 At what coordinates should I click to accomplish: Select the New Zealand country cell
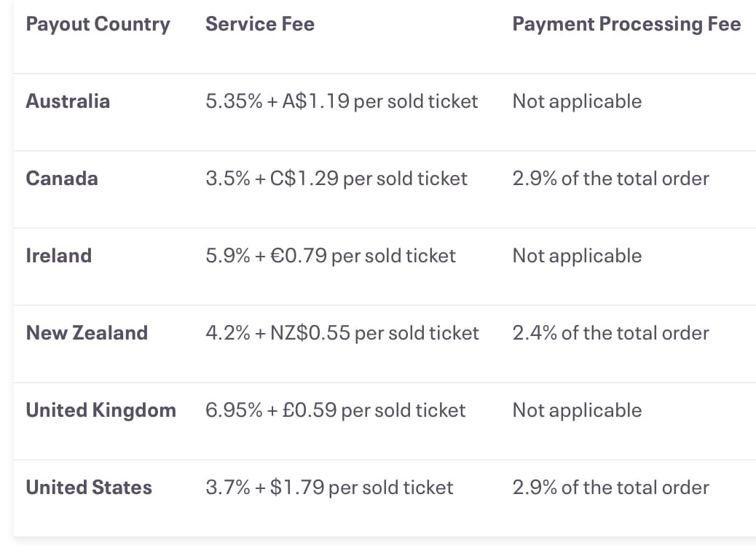87,333
